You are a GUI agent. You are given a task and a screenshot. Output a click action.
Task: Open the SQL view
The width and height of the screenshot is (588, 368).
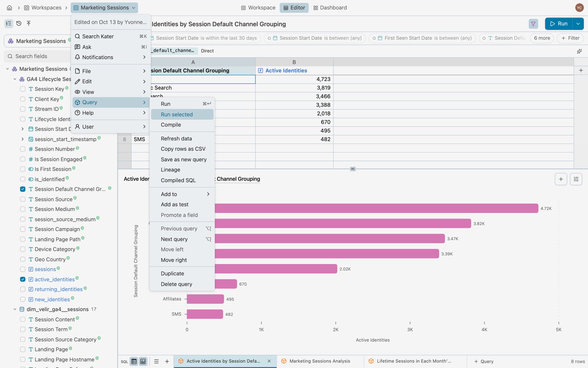pos(124,361)
